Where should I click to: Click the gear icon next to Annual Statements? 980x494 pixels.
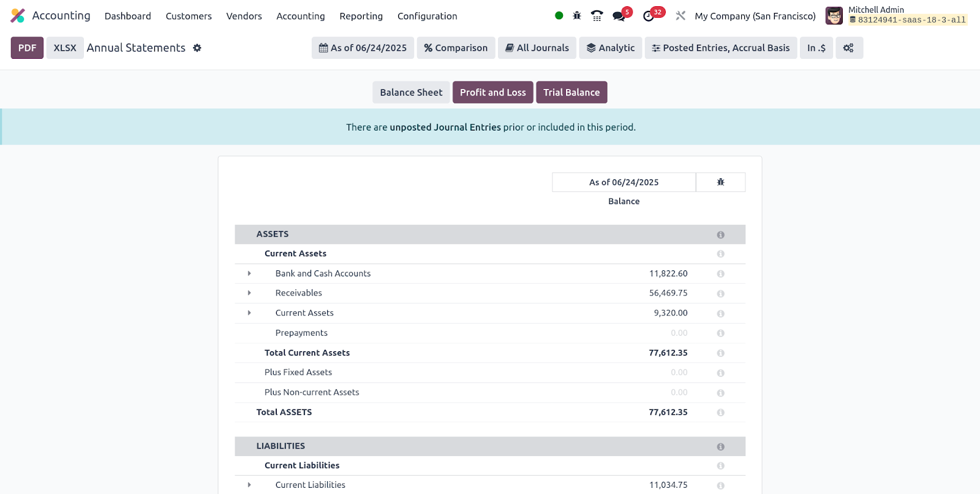coord(197,48)
